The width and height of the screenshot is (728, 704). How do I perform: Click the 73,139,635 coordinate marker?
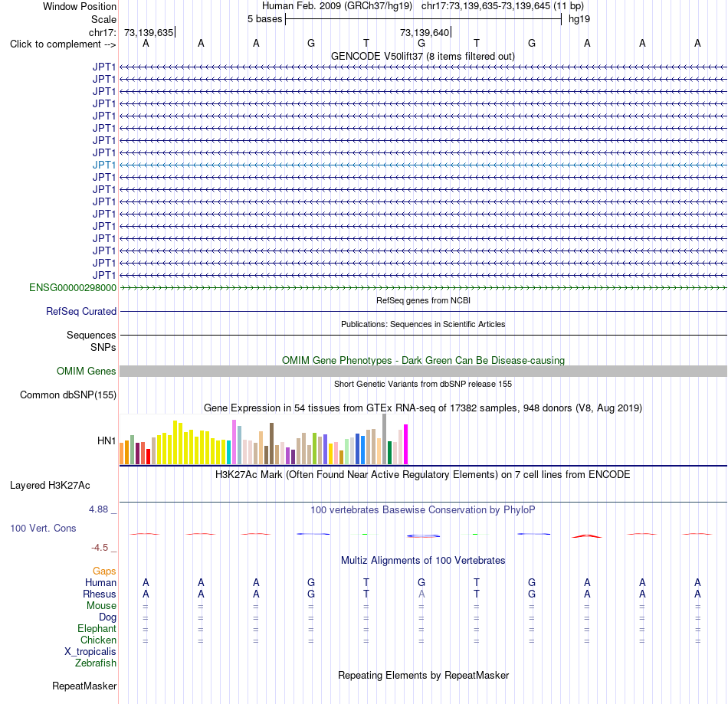pyautogui.click(x=149, y=32)
